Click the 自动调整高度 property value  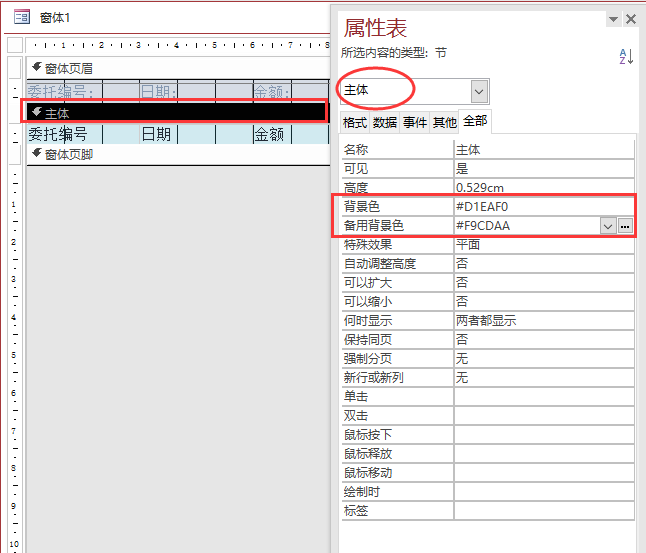tap(543, 264)
